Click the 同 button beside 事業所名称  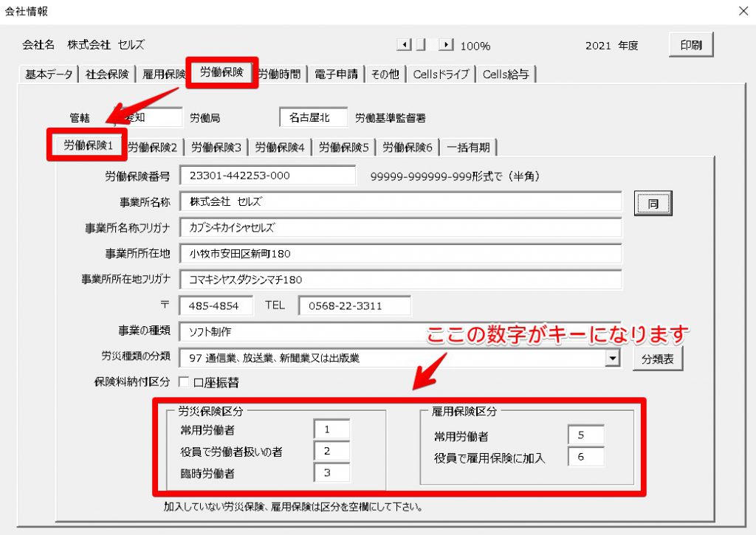(653, 203)
